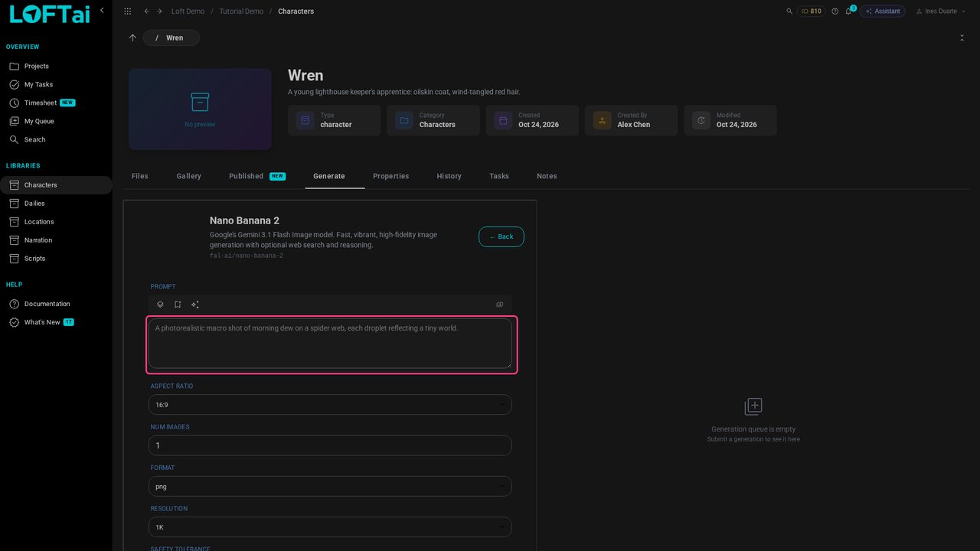This screenshot has width=980, height=551.
Task: Click the Num Images input field
Action: click(x=331, y=445)
